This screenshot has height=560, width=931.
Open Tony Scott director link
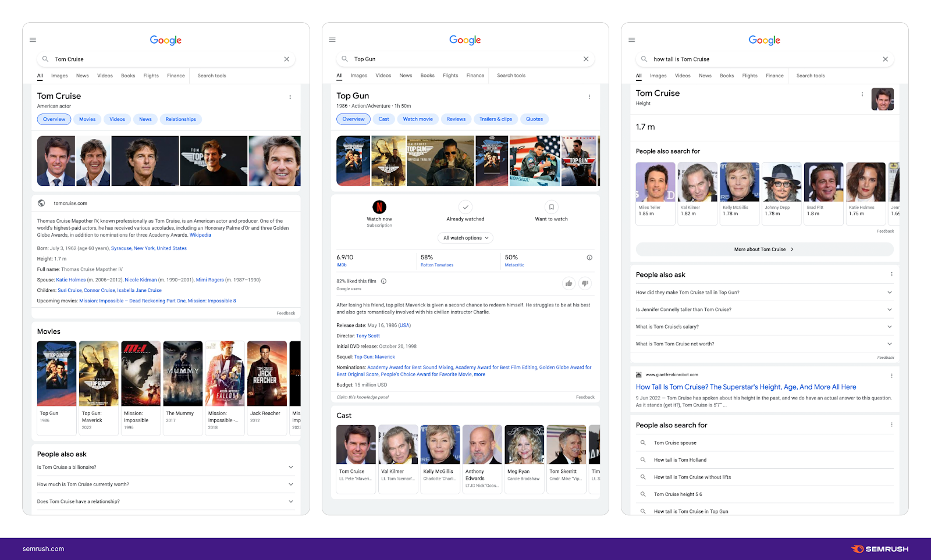tap(368, 336)
